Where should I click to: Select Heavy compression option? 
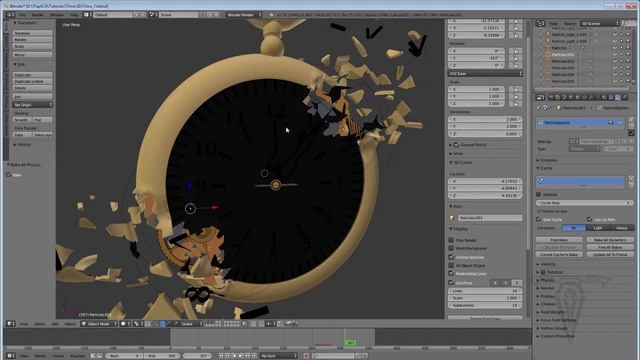click(x=622, y=228)
